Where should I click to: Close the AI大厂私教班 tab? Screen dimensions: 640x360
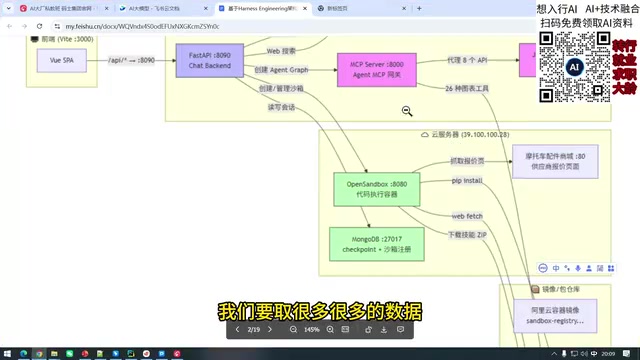[x=107, y=8]
